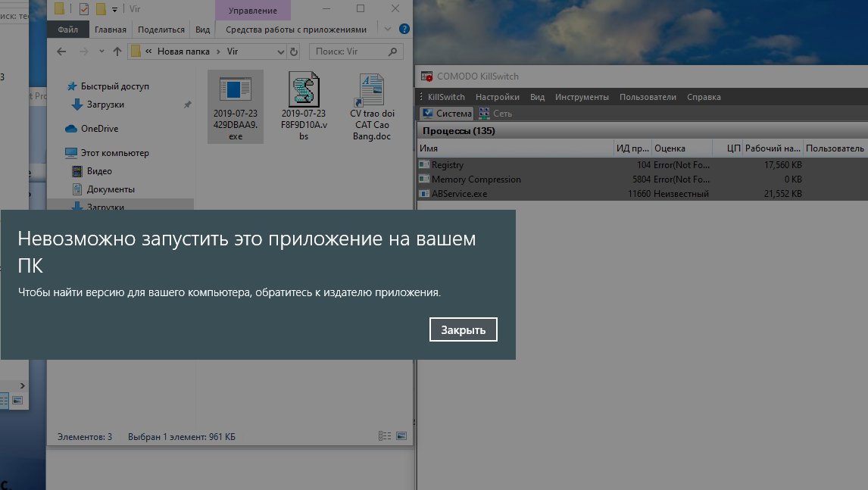Open address bar history dropdown
This screenshot has height=490, width=868.
[x=281, y=51]
